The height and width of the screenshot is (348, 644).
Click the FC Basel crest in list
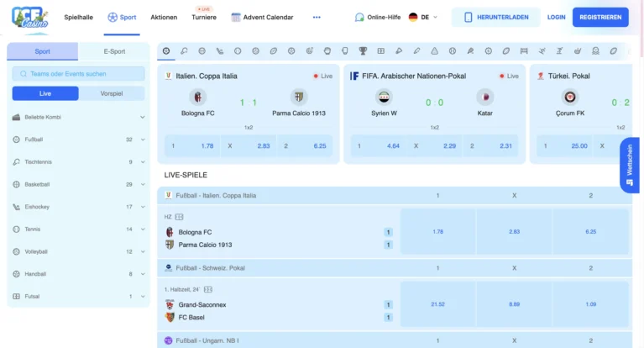click(x=170, y=317)
